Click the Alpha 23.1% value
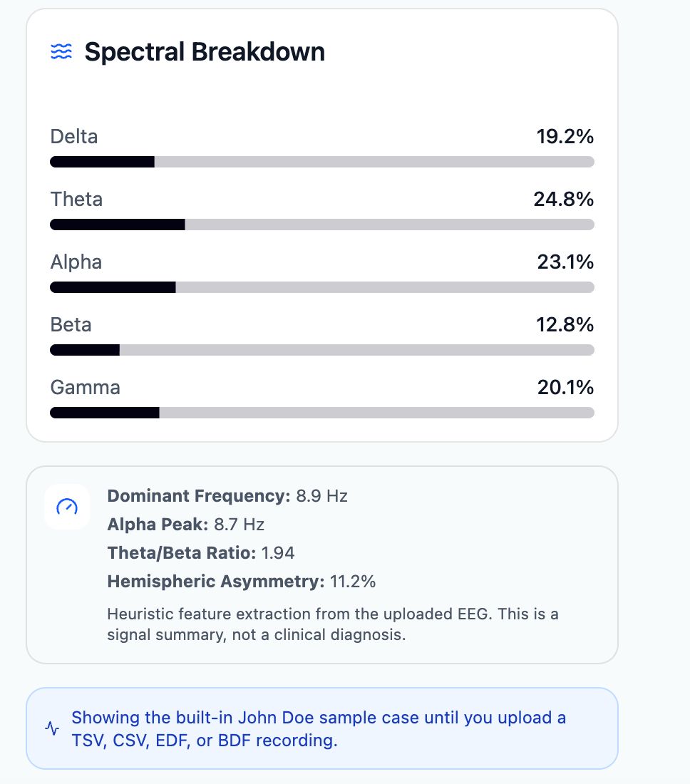690x784 pixels. (565, 262)
